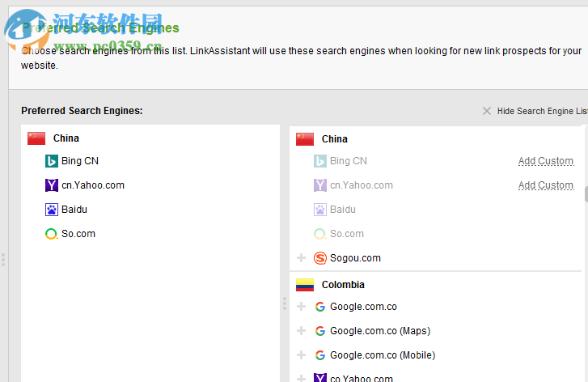
Task: Add co.Yahoo.com with its plus icon
Action: pos(301,378)
